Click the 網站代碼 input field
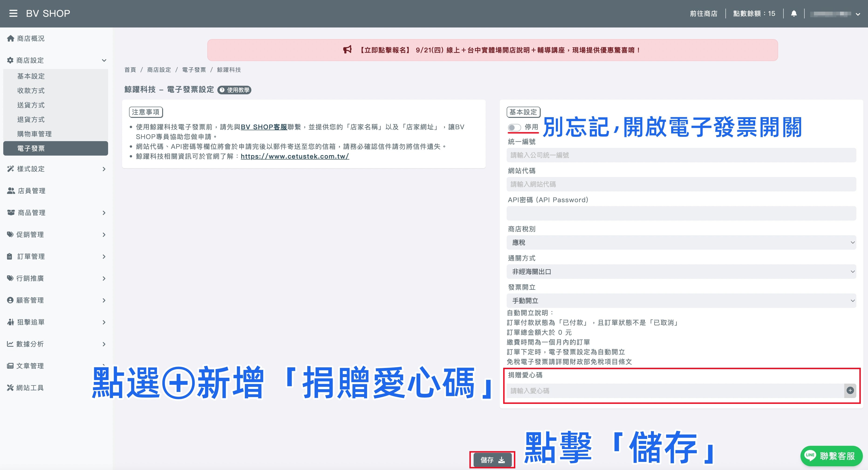Viewport: 868px width, 470px height. pos(681,184)
